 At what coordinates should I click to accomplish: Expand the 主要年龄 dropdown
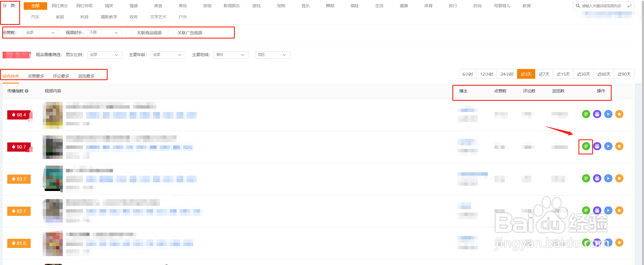point(168,55)
